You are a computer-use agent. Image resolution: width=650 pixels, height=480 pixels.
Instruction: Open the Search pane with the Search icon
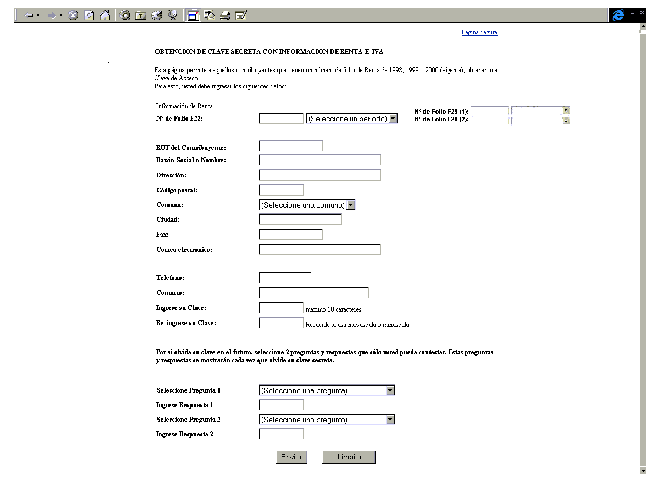125,15
